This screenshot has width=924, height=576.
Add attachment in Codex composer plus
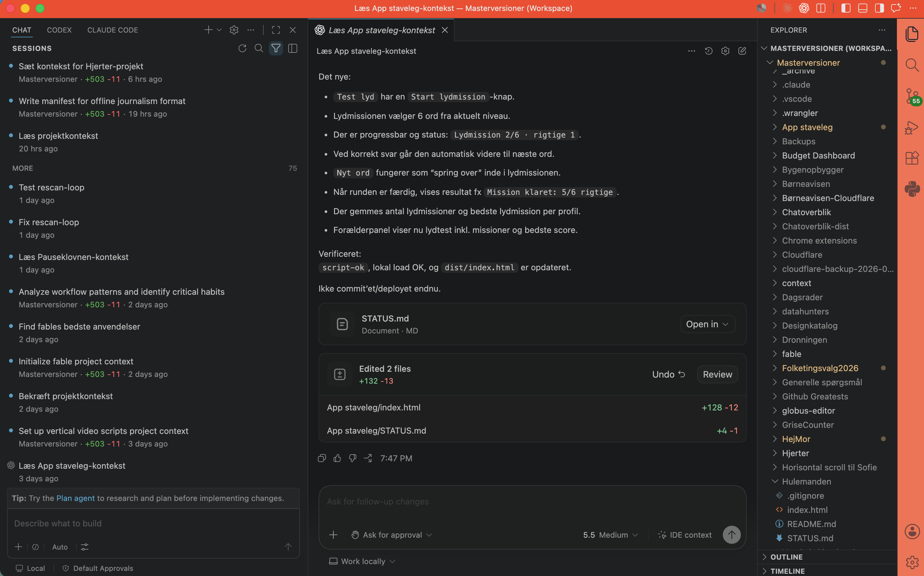pos(333,535)
